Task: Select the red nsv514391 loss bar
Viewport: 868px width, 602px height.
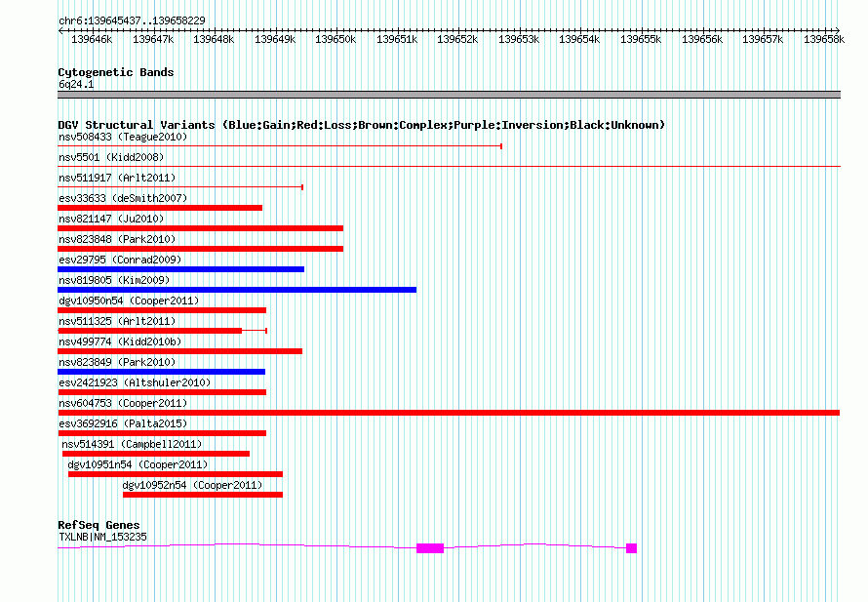Action: click(x=156, y=454)
